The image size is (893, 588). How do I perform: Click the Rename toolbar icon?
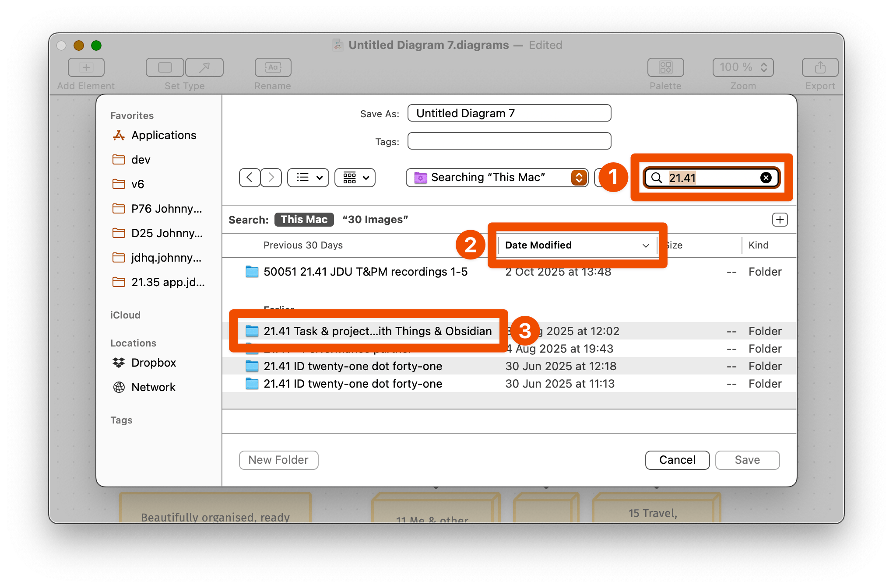click(272, 67)
